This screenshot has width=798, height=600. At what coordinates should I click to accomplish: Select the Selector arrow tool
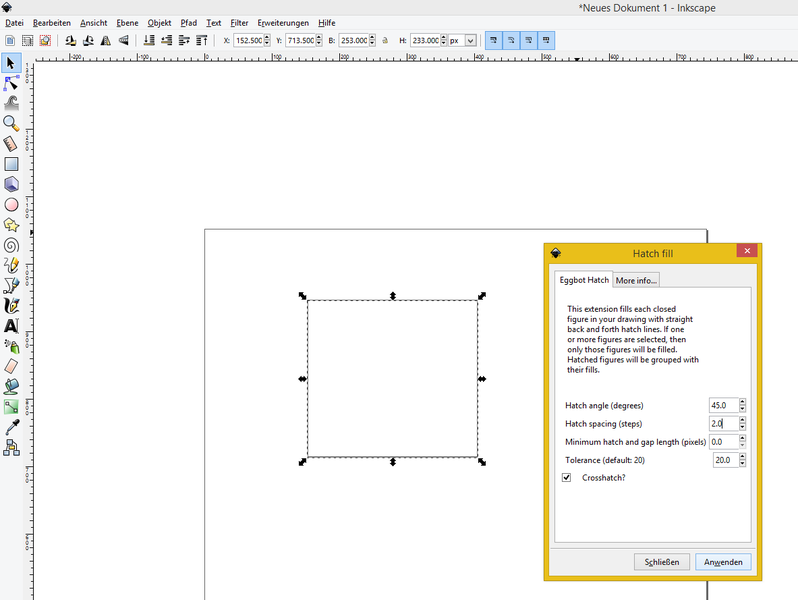coord(11,63)
